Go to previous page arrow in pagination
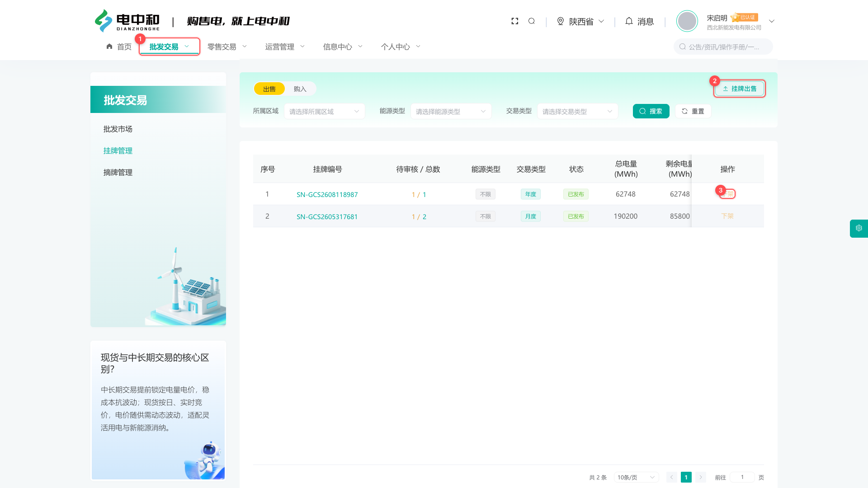Screen dimensions: 868x488 (x=672, y=477)
